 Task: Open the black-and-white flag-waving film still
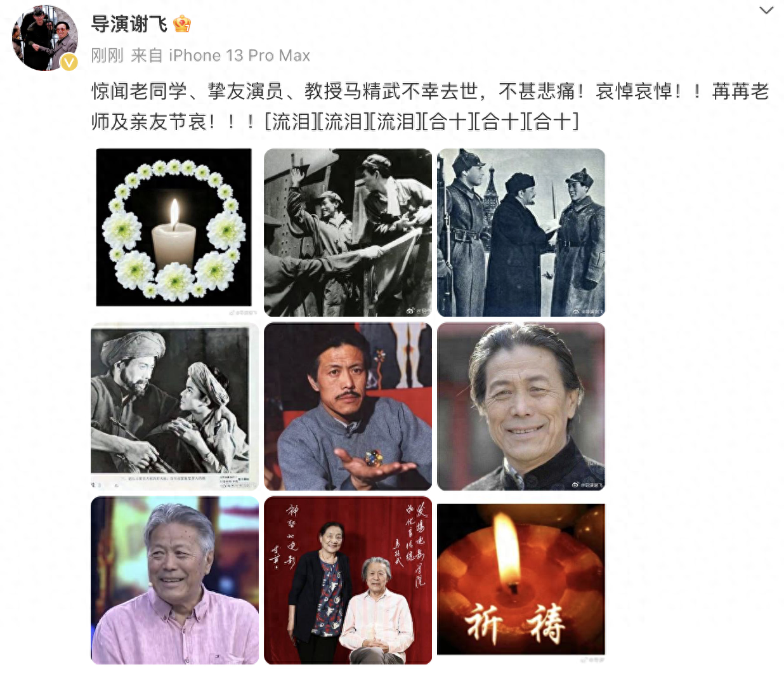[x=348, y=232]
